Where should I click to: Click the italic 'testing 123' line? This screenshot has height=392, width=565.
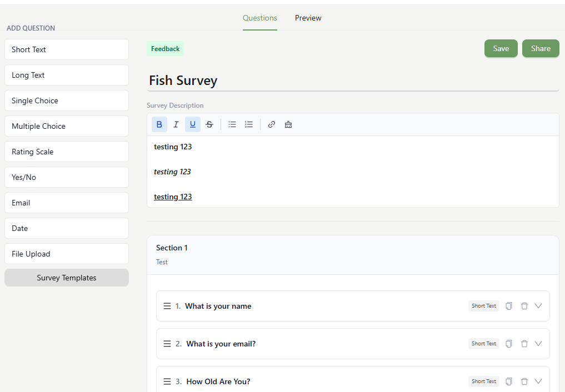coord(172,172)
